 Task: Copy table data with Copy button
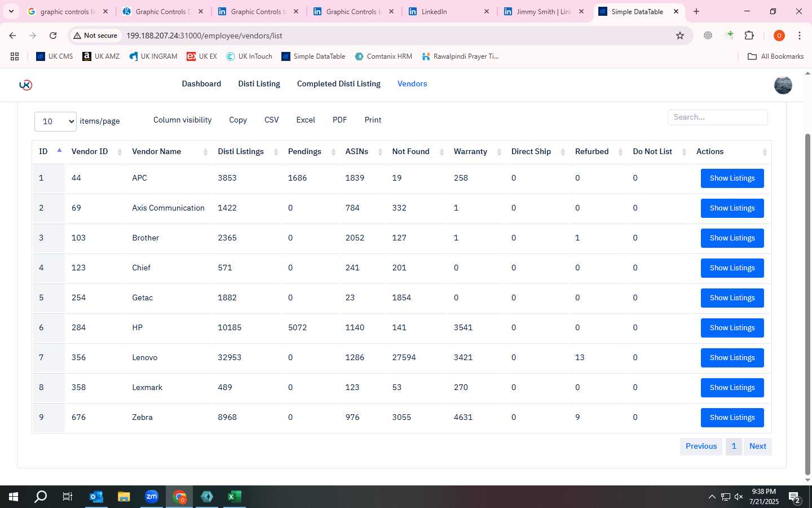(x=238, y=120)
